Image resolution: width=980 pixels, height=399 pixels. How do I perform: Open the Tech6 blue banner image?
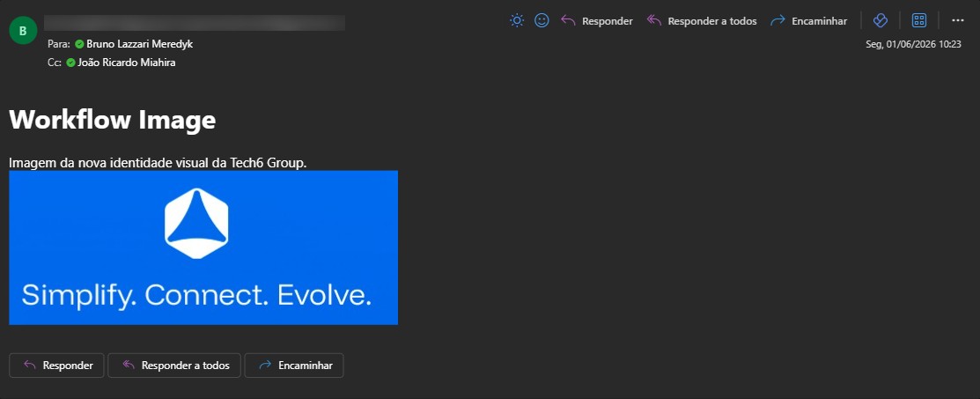(203, 248)
